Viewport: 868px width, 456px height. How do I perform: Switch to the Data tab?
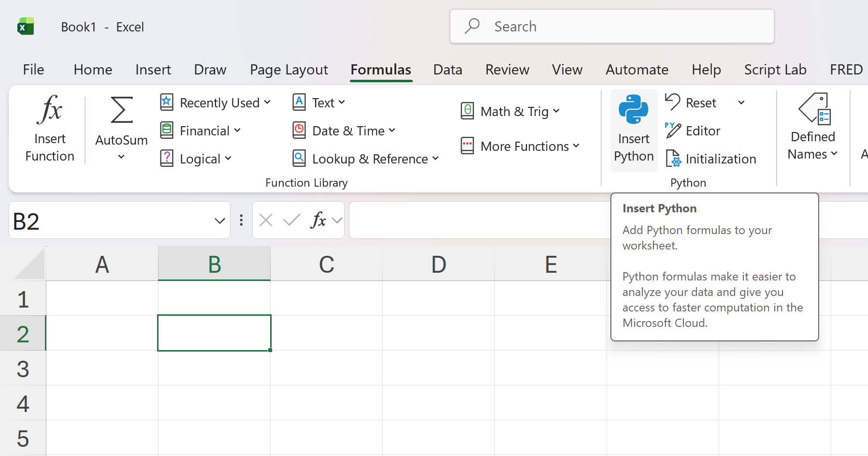pyautogui.click(x=448, y=70)
